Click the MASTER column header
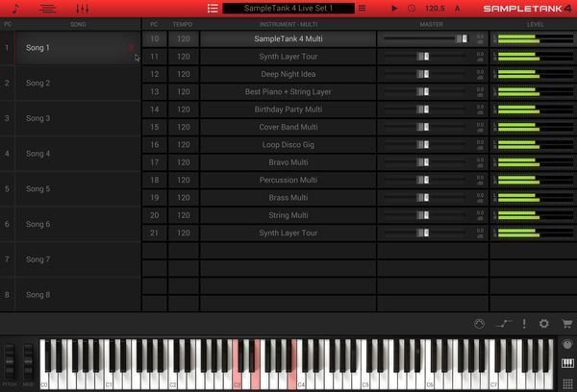This screenshot has width=577, height=392. (431, 25)
